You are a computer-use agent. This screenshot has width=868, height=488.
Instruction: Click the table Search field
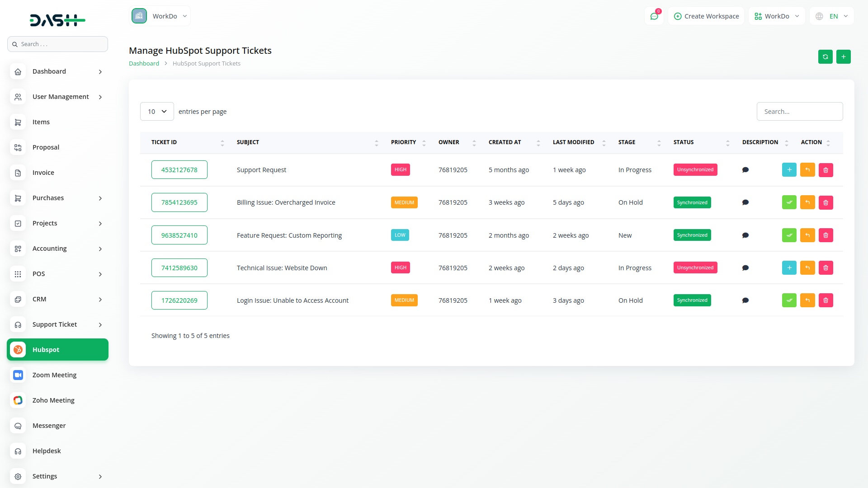[799, 112]
